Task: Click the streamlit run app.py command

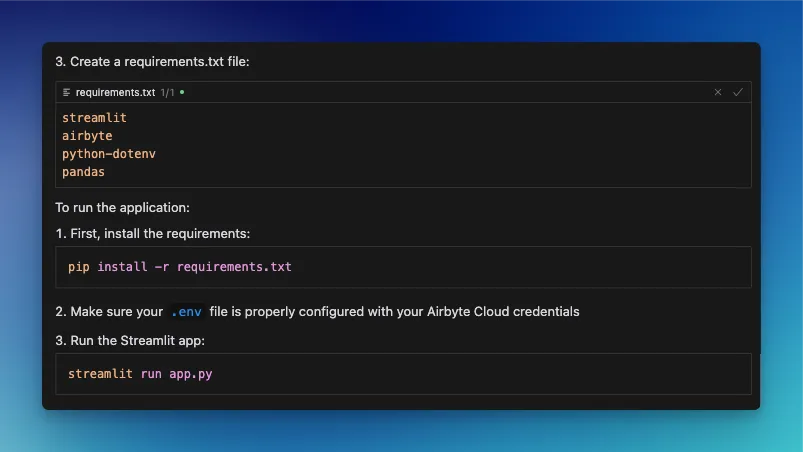Action: (x=140, y=374)
